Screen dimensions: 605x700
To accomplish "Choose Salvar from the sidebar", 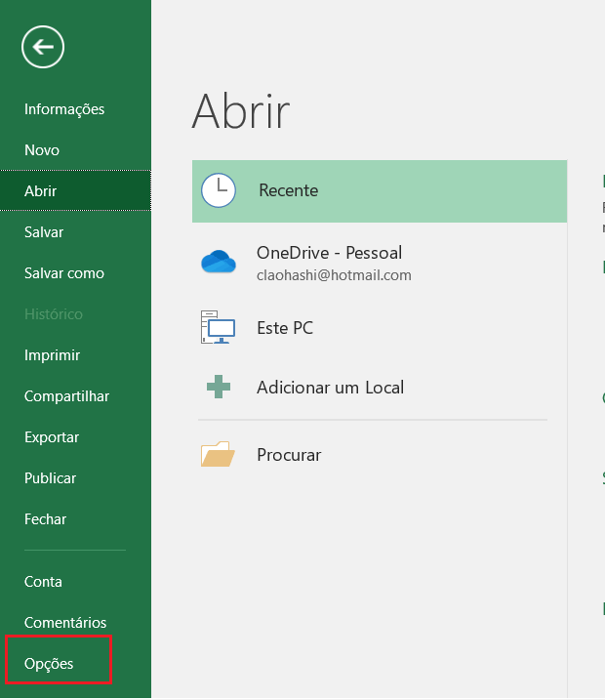I will (44, 232).
